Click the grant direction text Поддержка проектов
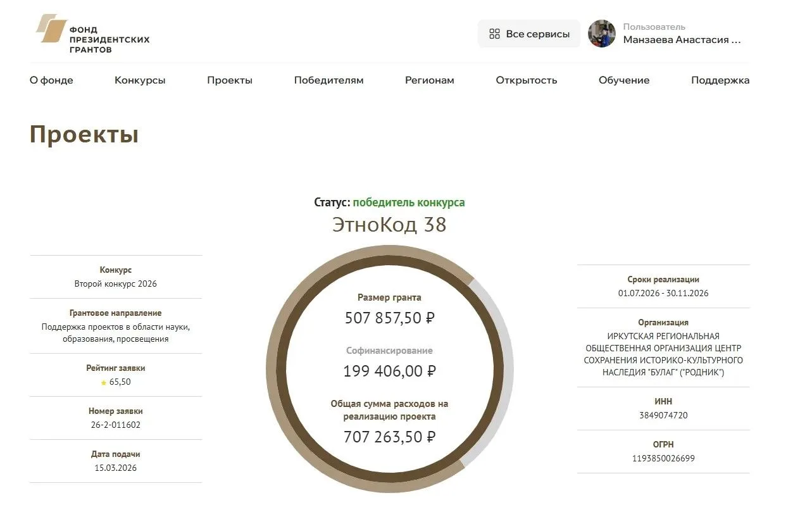 [116, 333]
